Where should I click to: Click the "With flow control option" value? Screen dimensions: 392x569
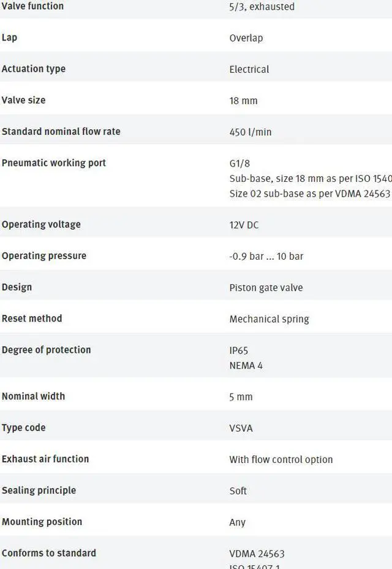tap(281, 459)
